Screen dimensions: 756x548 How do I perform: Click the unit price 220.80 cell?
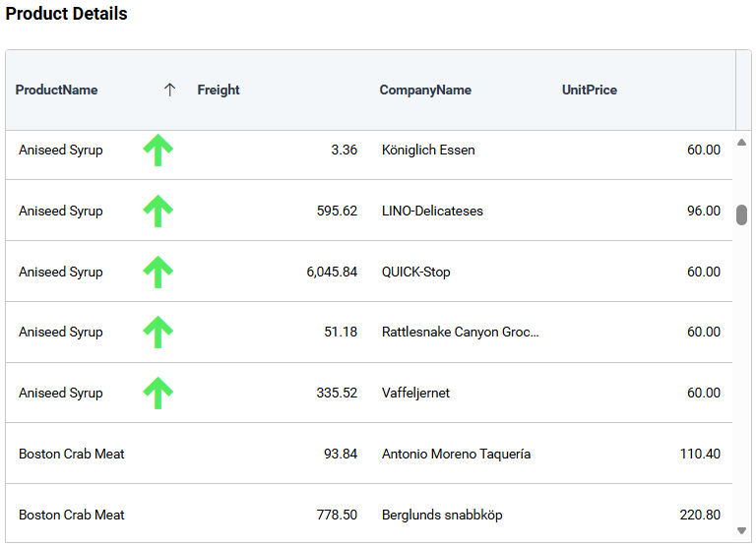700,515
